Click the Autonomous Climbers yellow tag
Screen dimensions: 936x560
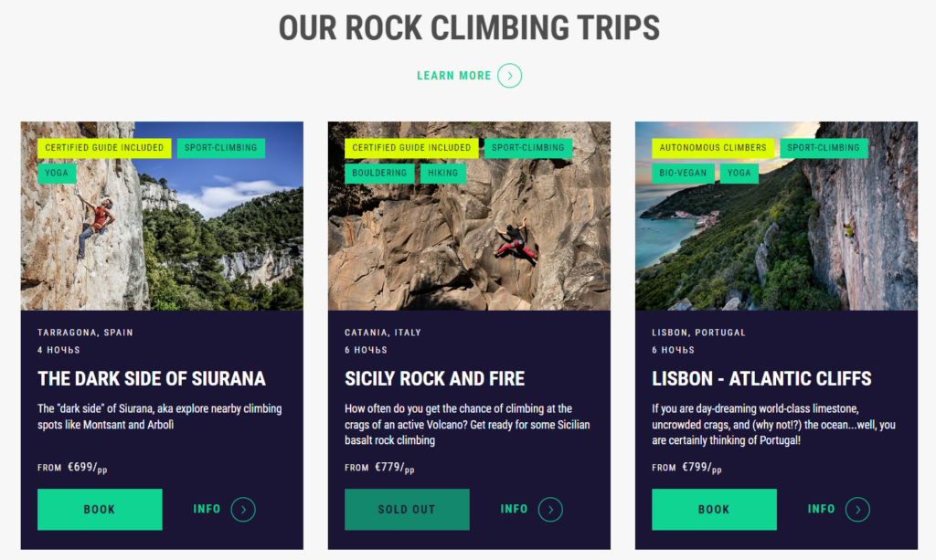pos(713,147)
